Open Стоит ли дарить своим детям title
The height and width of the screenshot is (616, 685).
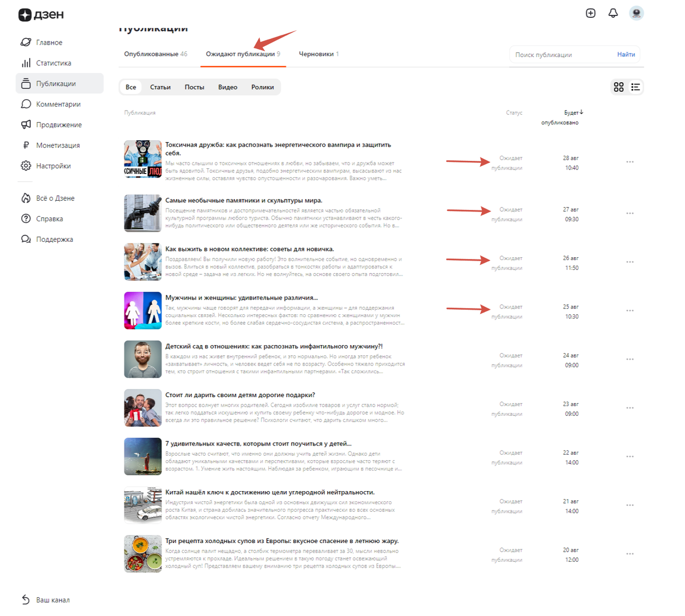pyautogui.click(x=240, y=395)
